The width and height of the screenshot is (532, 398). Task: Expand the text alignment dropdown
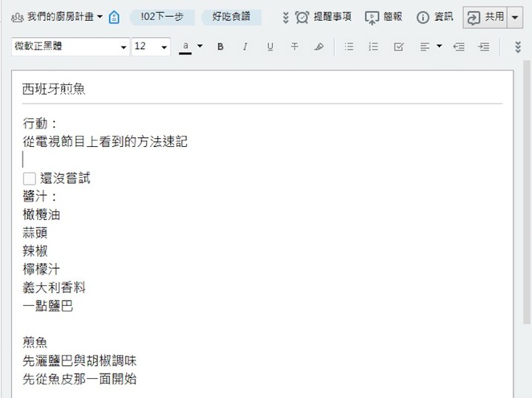(x=440, y=47)
